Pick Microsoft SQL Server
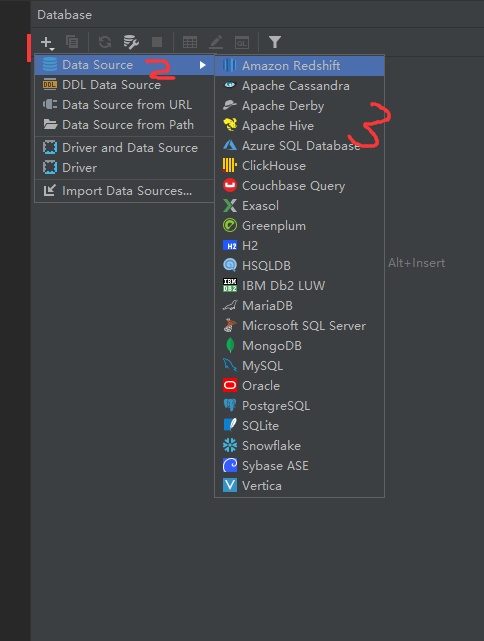484x641 pixels. pyautogui.click(x=299, y=326)
